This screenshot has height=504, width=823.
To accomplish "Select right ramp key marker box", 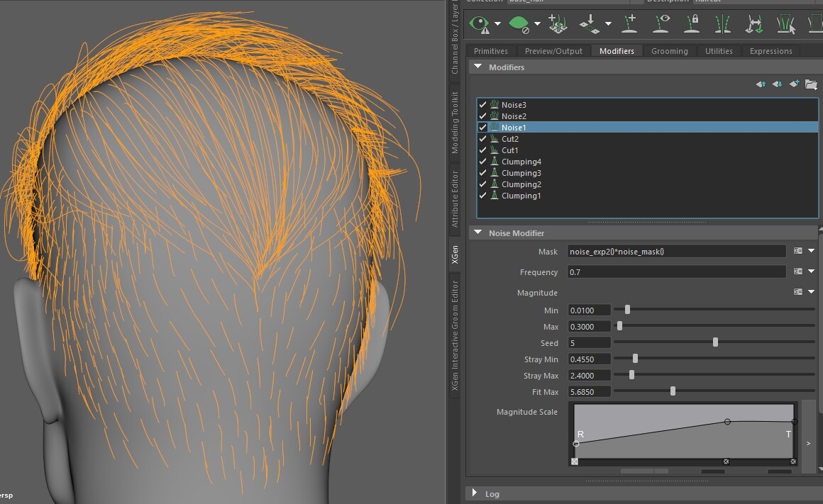I will (793, 461).
